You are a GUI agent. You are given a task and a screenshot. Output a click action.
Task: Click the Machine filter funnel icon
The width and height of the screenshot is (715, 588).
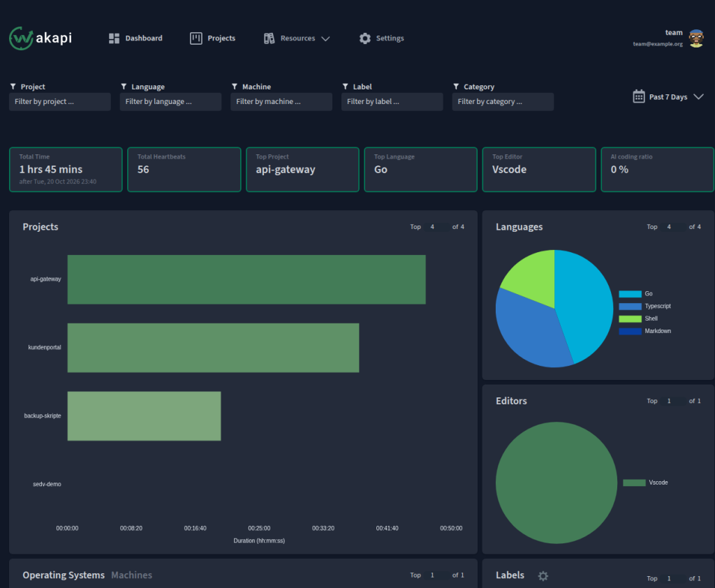point(235,86)
